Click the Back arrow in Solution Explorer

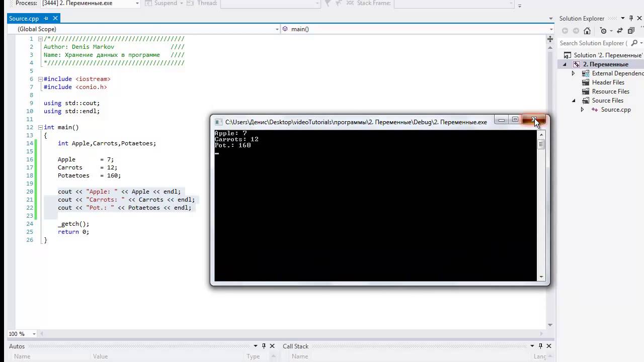(565, 31)
